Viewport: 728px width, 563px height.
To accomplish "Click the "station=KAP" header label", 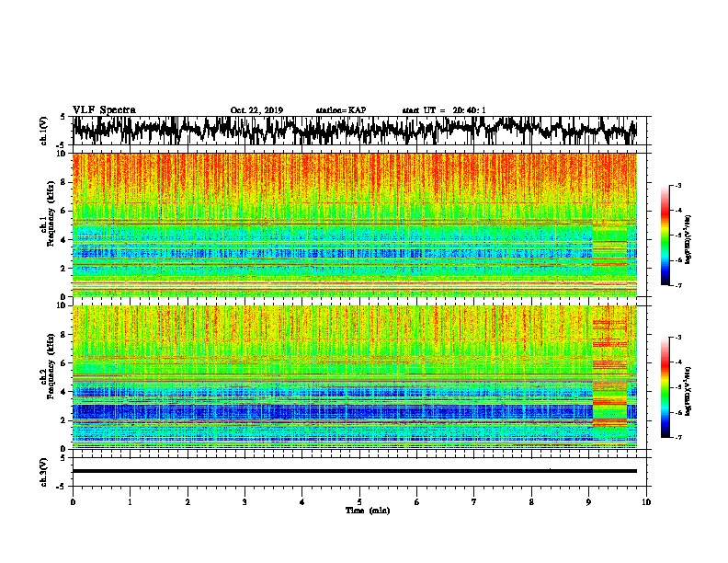I will click(341, 110).
